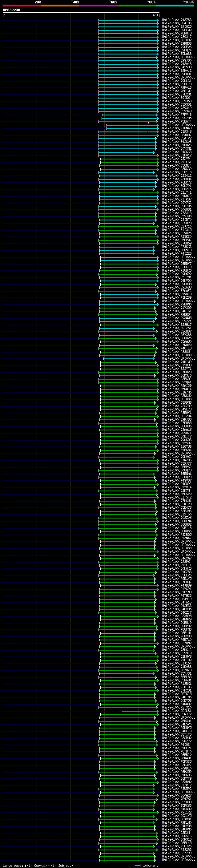The height and width of the screenshot is (868, 197).
Task: Choose UniRef100_Q42048 hit
Action: 177,64
